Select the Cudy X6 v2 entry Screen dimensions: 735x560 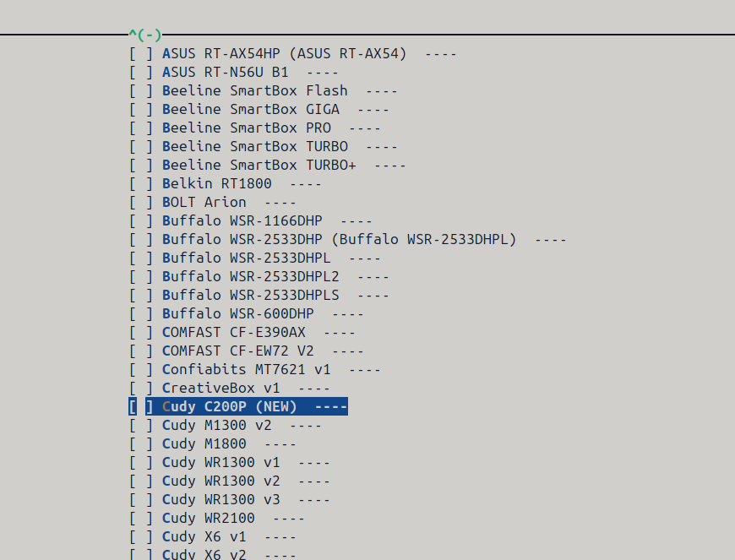point(212,554)
